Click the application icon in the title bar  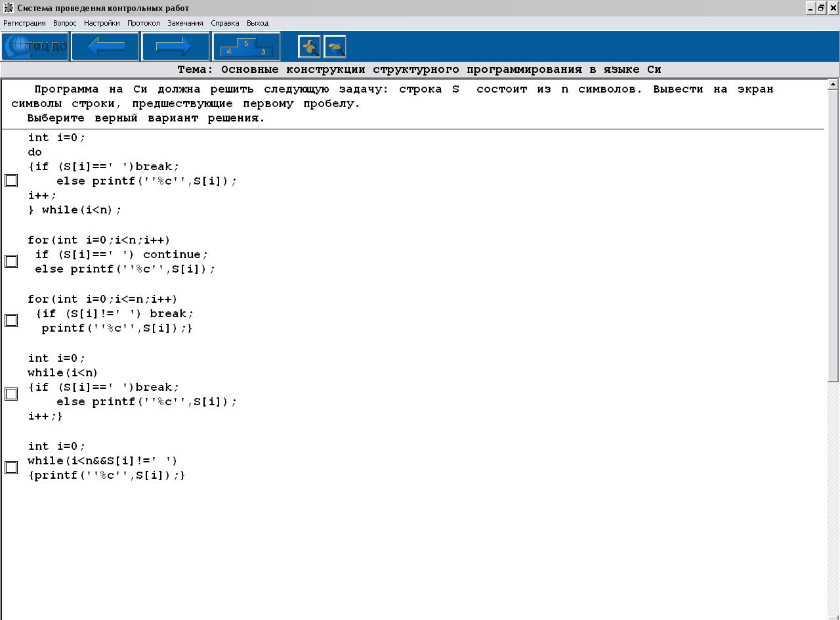coord(8,8)
